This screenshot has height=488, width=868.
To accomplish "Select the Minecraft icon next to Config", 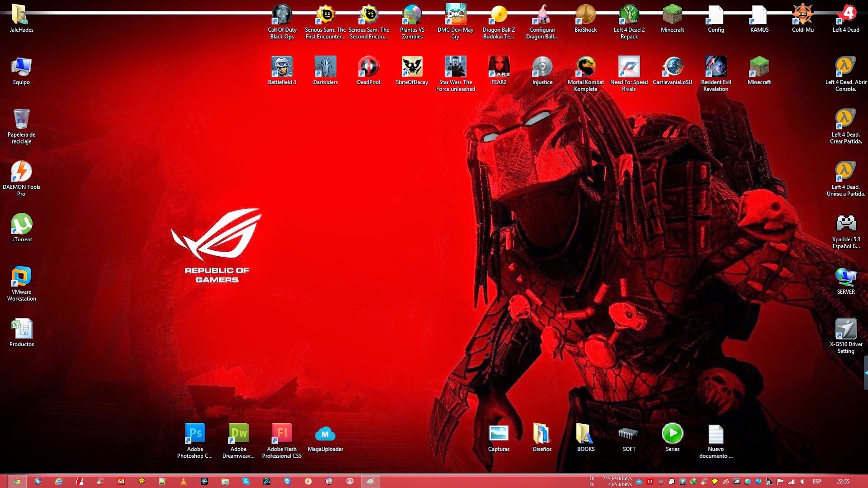I will tap(672, 18).
